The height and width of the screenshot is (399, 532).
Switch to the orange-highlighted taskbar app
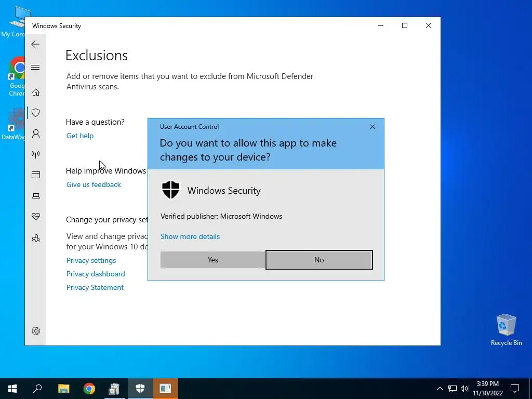click(166, 389)
